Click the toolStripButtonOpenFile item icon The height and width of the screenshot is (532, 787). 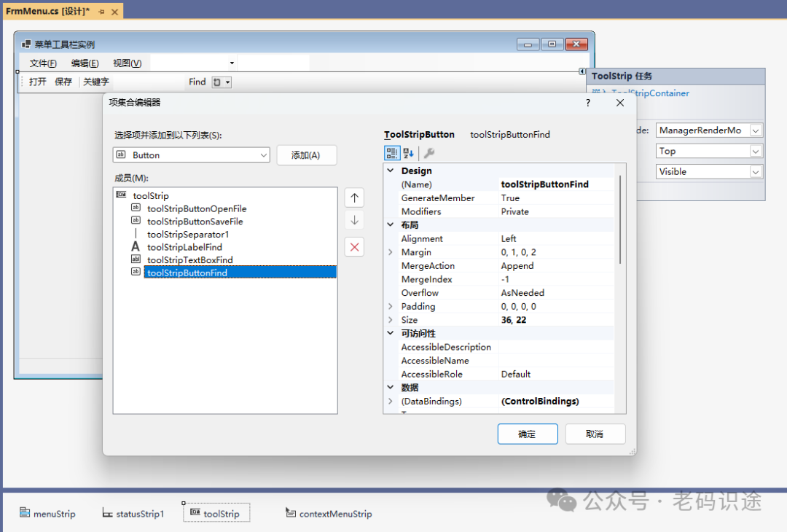136,208
